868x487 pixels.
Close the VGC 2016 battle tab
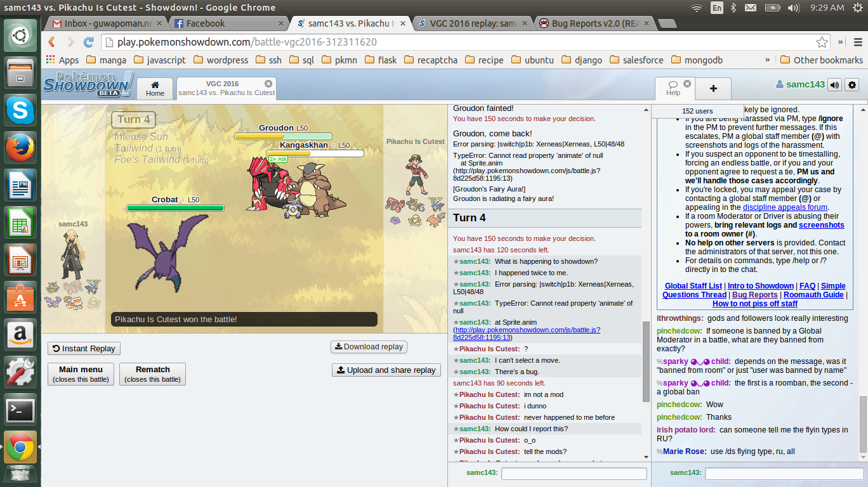point(268,84)
